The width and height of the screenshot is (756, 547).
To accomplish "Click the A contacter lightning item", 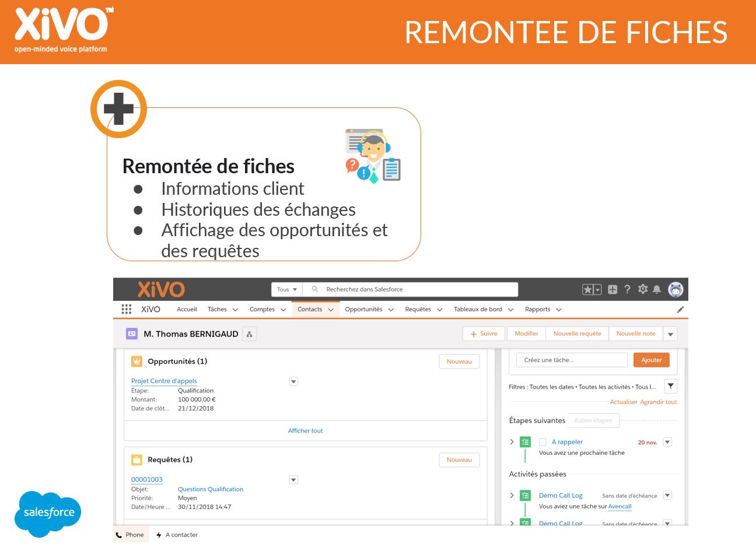I will point(177,535).
